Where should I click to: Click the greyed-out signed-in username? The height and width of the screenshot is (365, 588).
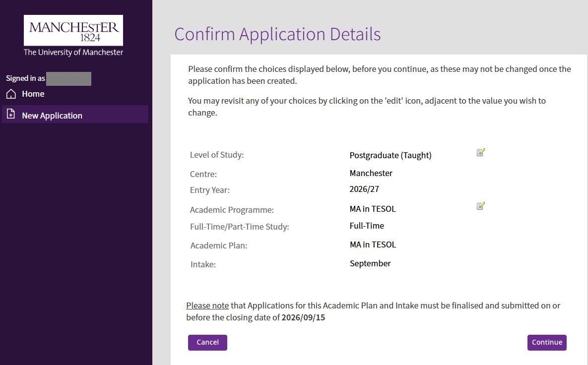pyautogui.click(x=68, y=78)
